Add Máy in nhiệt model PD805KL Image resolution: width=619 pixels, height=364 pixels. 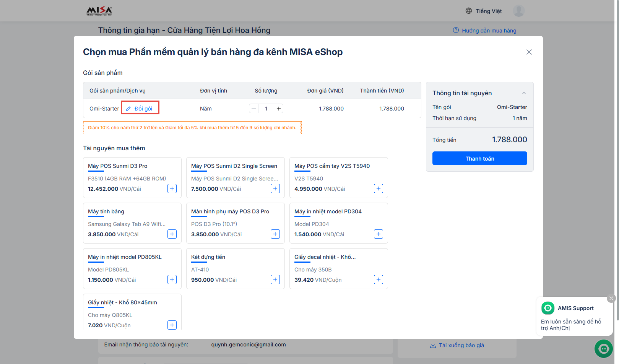[x=172, y=279]
